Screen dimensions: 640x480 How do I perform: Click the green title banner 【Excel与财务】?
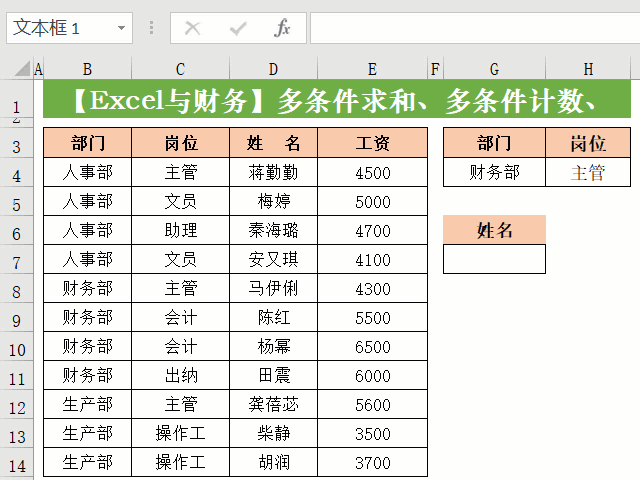[x=337, y=99]
